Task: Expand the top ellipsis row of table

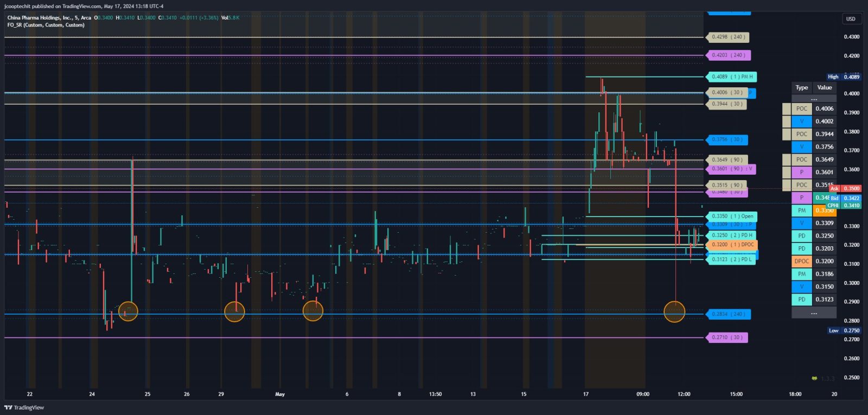Action: click(x=814, y=99)
